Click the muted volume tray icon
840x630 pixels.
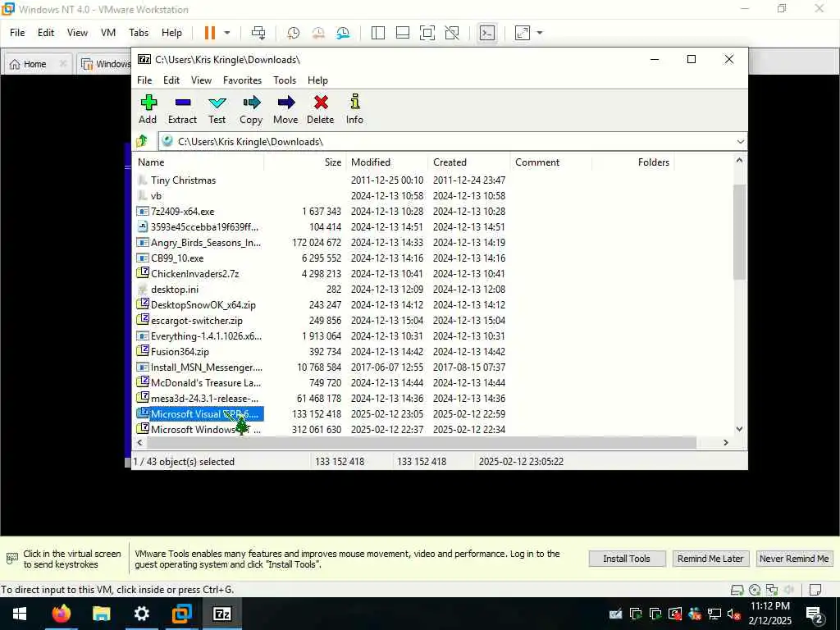(x=734, y=614)
